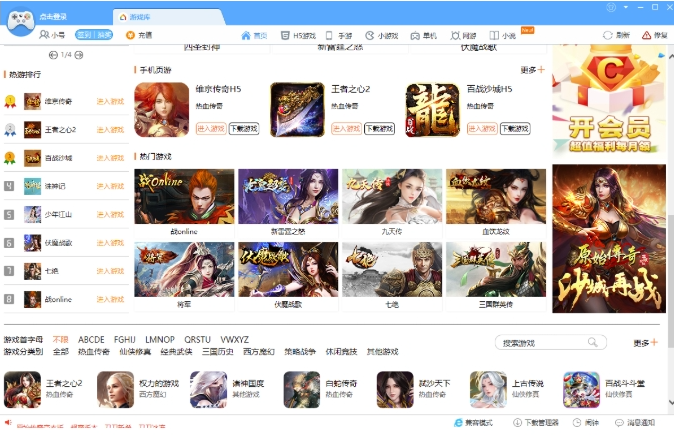Image resolution: width=674 pixels, height=435 pixels.
Task: Click 进入游戏 for 少年江山 in ranking
Action: [x=110, y=214]
